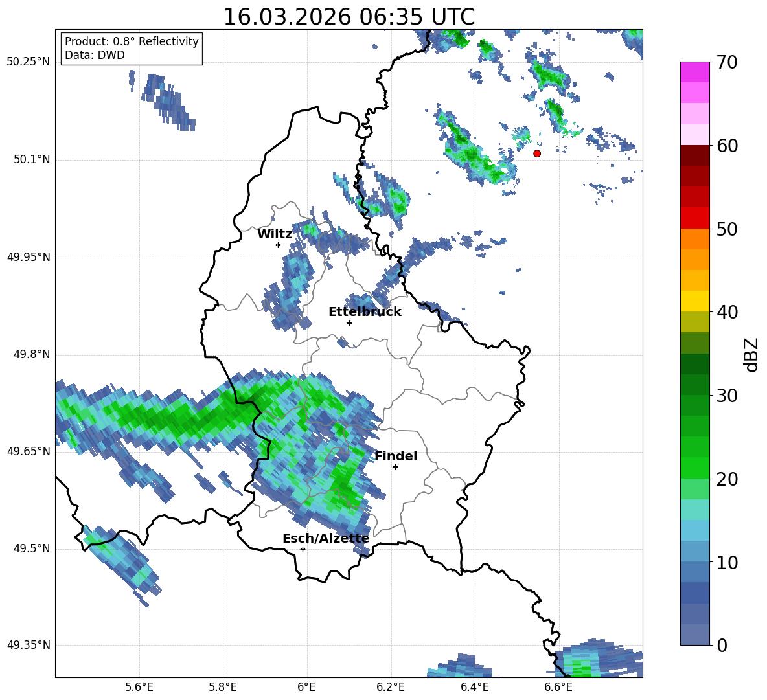Image resolution: width=767 pixels, height=700 pixels.
Task: Click the title "16.03.2026 06:35 UTC"
Action: click(x=349, y=17)
